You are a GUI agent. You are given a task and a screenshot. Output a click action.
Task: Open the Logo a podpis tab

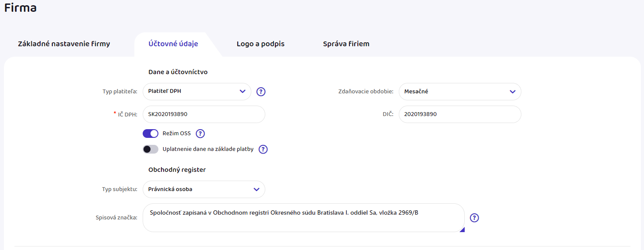tap(260, 44)
